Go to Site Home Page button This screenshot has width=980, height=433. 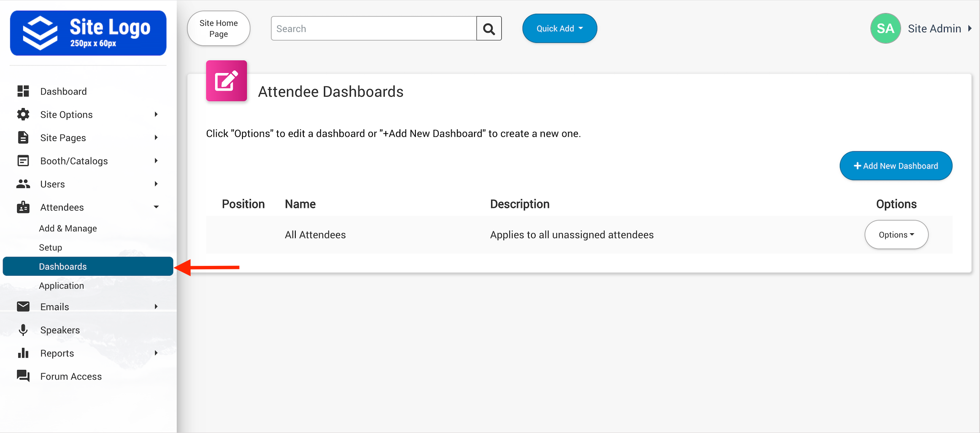point(218,28)
